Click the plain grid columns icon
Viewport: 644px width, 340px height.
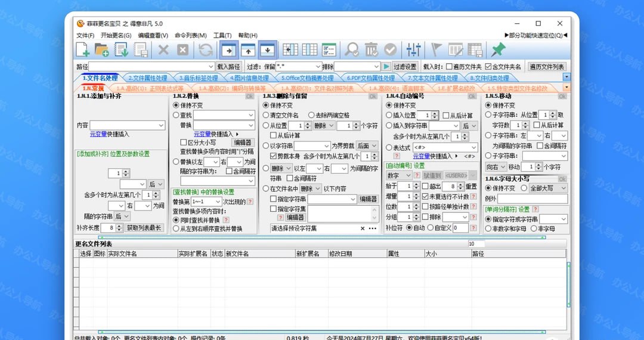click(x=309, y=50)
